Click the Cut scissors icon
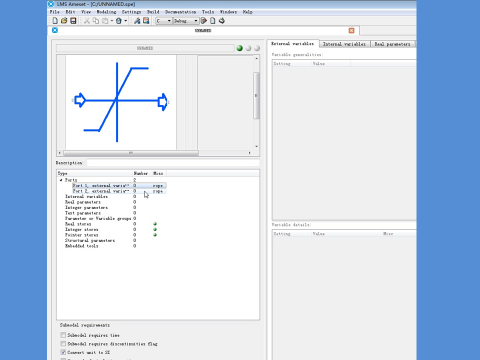The height and width of the screenshot is (360, 480). coord(87,21)
